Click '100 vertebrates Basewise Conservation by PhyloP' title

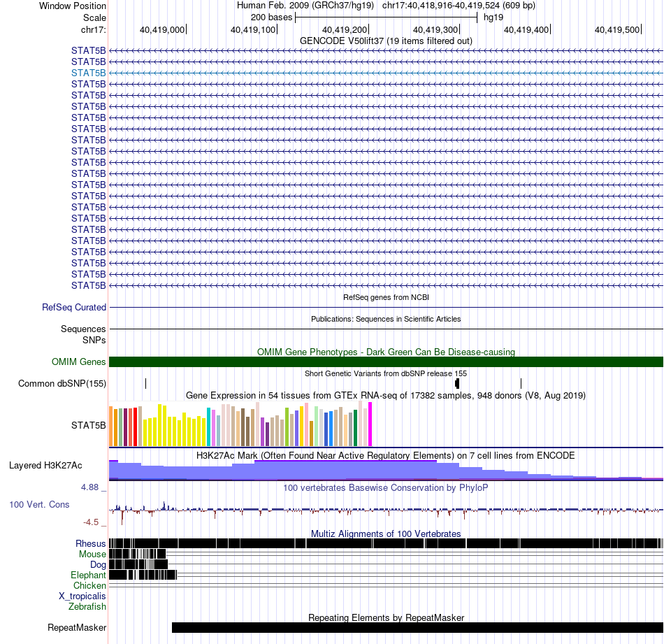click(x=386, y=487)
